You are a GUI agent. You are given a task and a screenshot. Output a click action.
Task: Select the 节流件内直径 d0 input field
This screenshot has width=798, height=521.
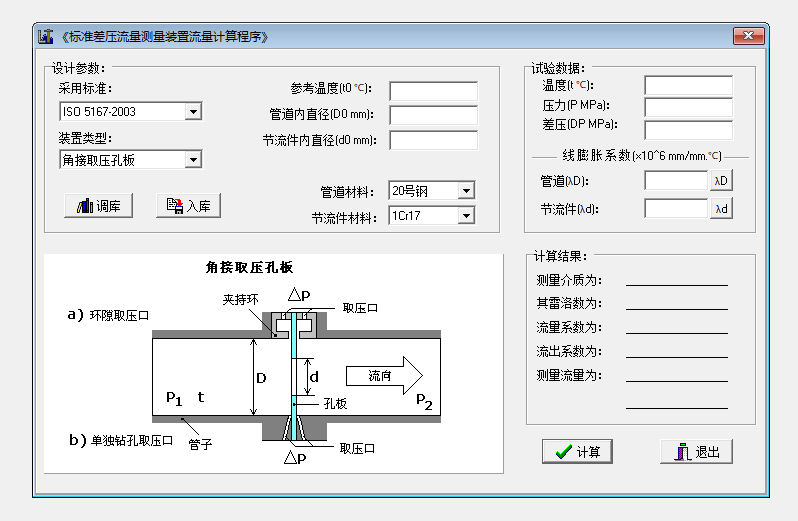click(433, 140)
